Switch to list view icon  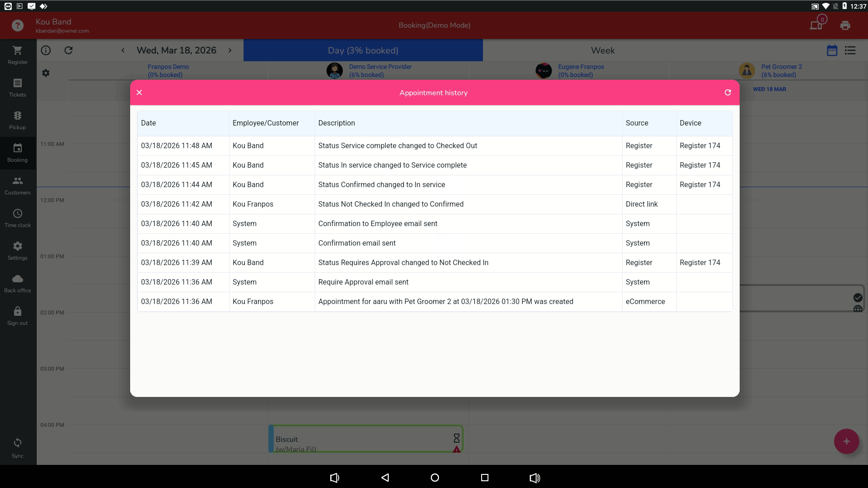pos(850,50)
